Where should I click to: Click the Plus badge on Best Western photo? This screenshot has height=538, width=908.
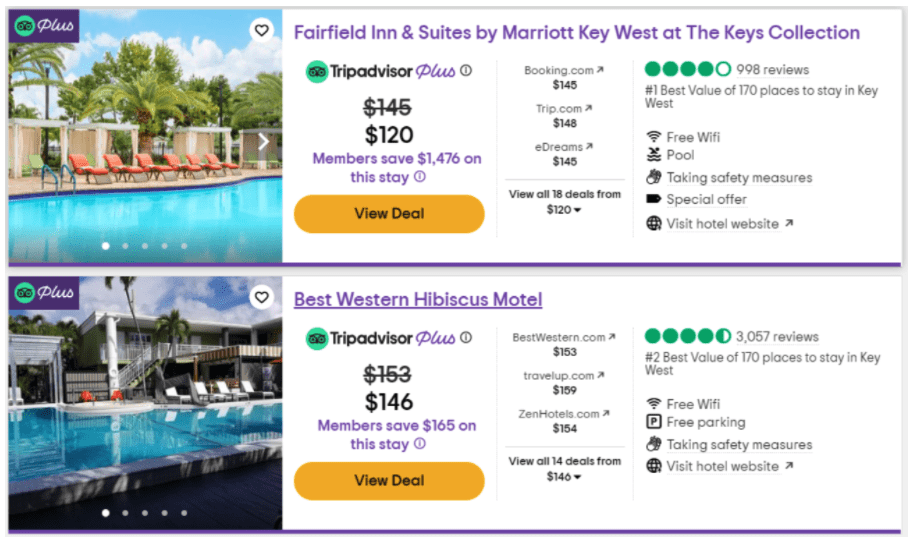click(44, 292)
